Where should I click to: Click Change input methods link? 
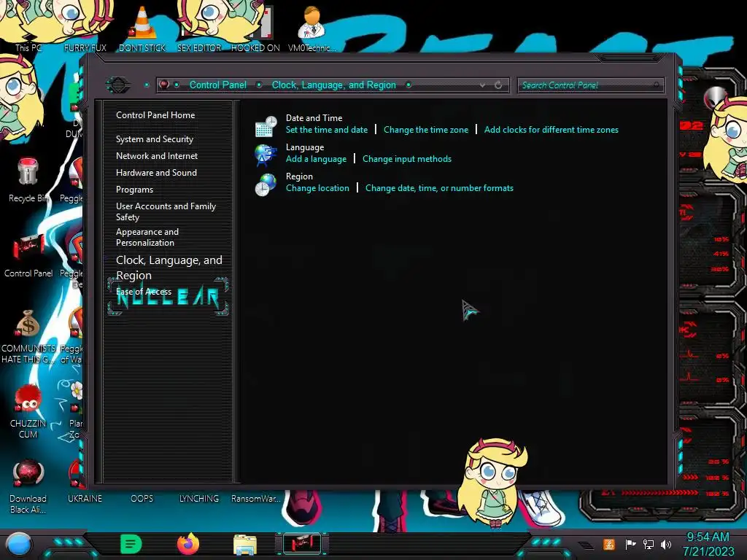tap(407, 159)
